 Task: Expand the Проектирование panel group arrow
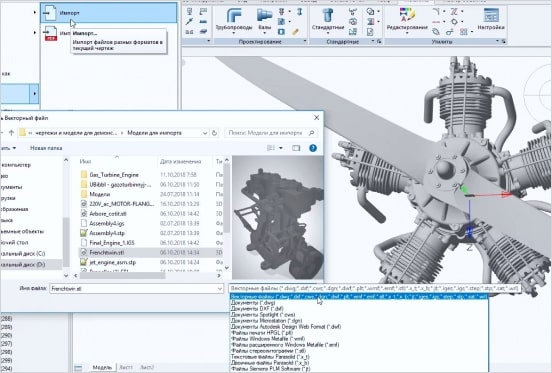coord(305,42)
